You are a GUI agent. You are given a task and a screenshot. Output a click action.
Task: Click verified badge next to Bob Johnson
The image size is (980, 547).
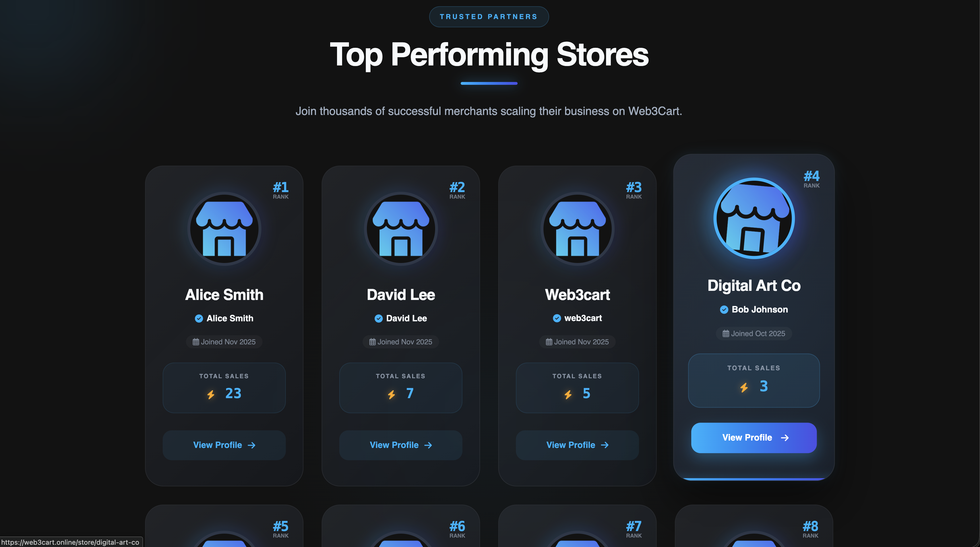click(x=724, y=309)
